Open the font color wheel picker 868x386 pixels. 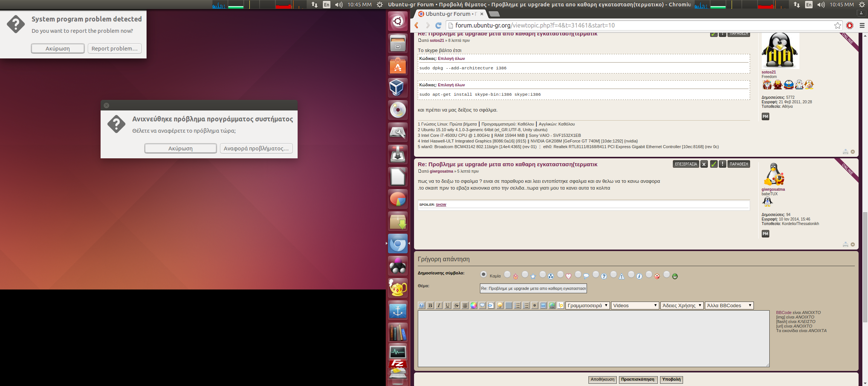(x=474, y=305)
